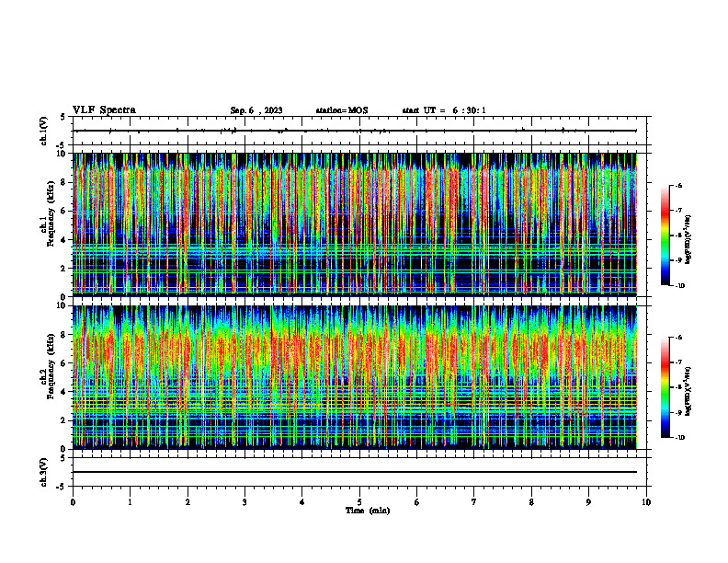The width and height of the screenshot is (728, 563).
Task: Click the "-9" label on ch.2 colorbar
Action: [x=679, y=412]
